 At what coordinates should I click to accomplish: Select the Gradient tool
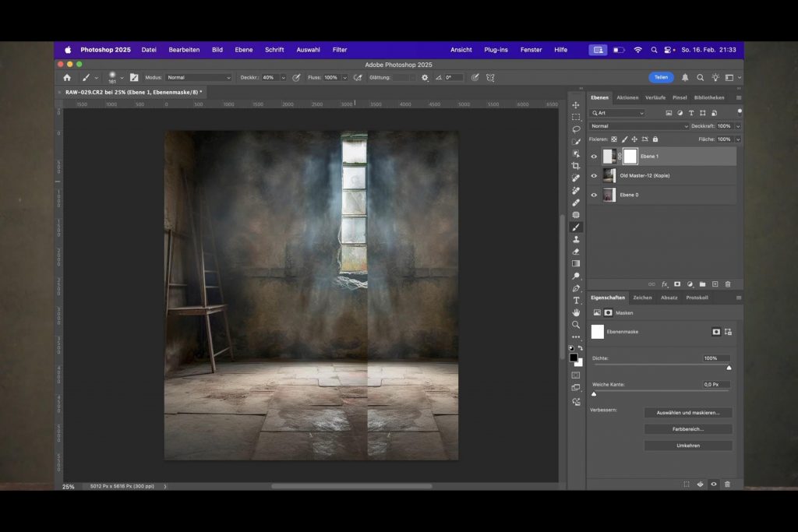[x=576, y=264]
